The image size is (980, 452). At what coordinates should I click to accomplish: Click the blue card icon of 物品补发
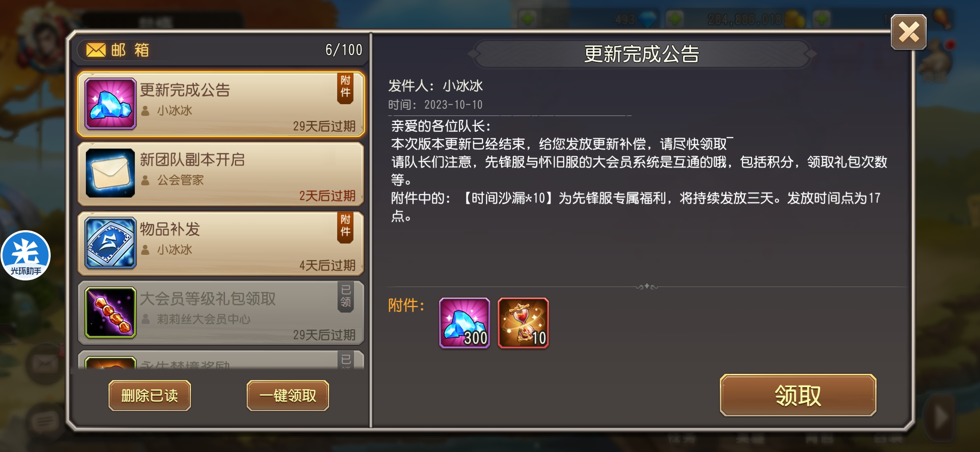[x=111, y=243]
